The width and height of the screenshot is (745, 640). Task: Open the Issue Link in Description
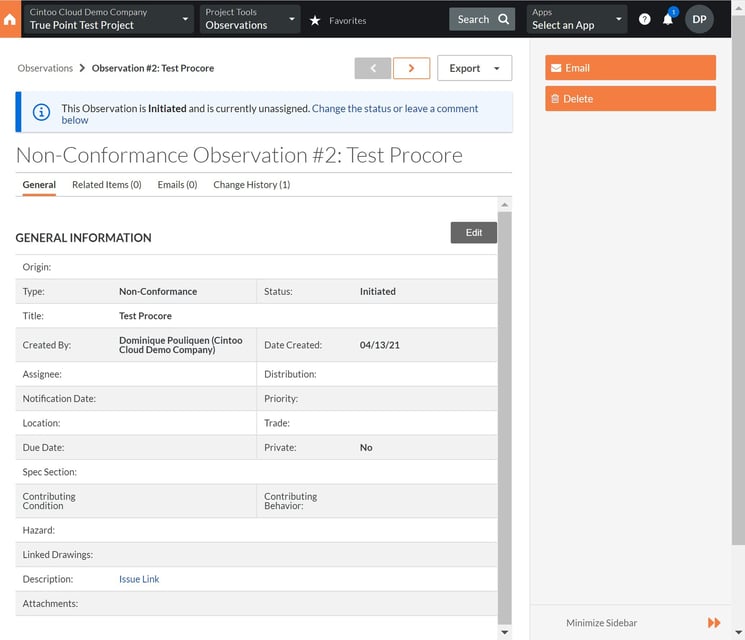click(139, 579)
